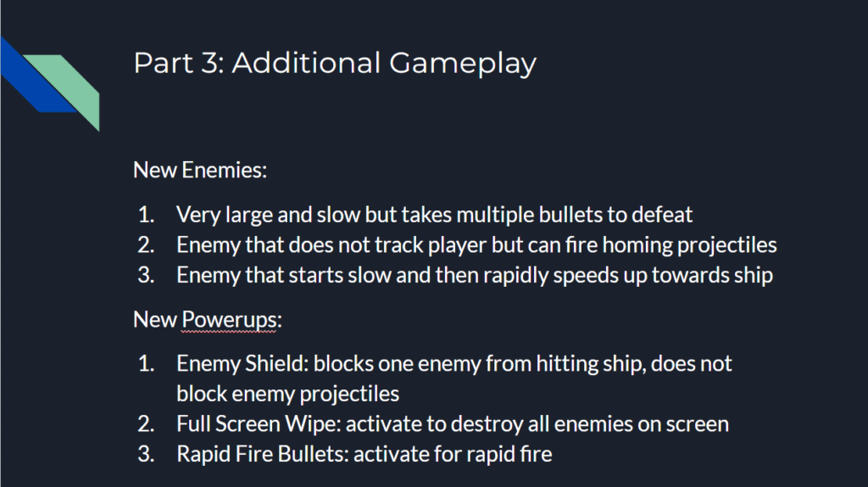868x487 pixels.
Task: Select the green parallelogram decorative shape
Action: pyautogui.click(x=75, y=87)
